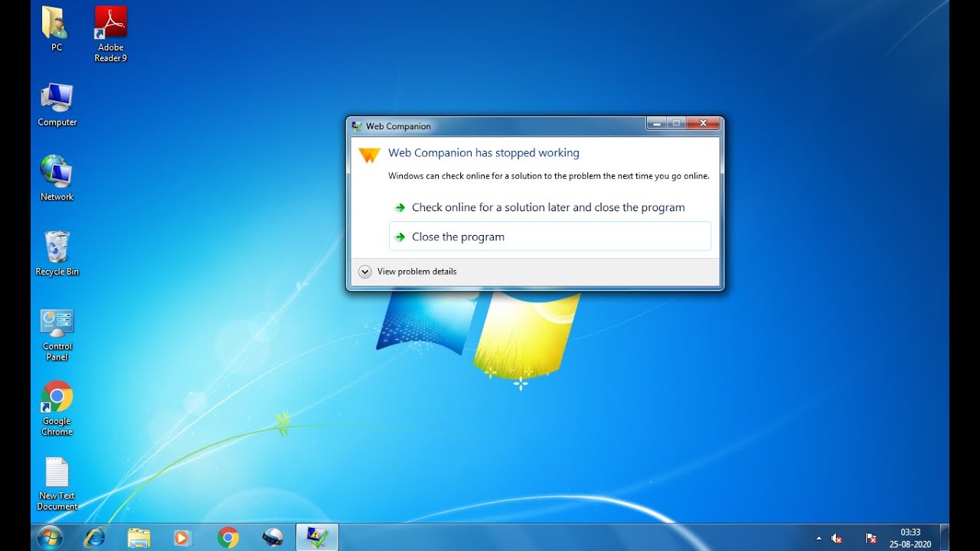This screenshot has height=551, width=980.
Task: Click 'Web Companion has stopped working' heading
Action: click(x=484, y=153)
